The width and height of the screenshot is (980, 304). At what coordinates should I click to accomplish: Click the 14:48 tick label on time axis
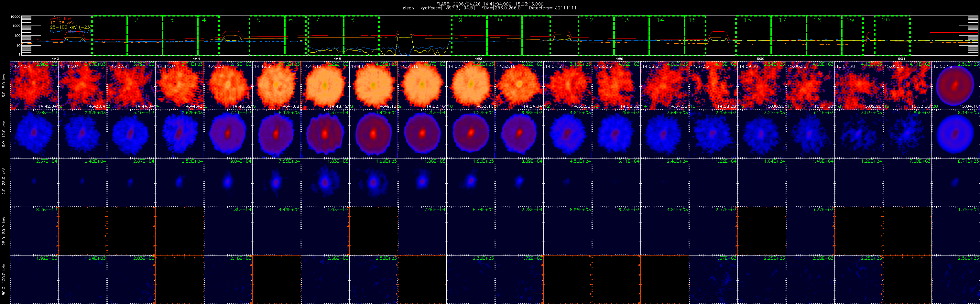tap(336, 59)
